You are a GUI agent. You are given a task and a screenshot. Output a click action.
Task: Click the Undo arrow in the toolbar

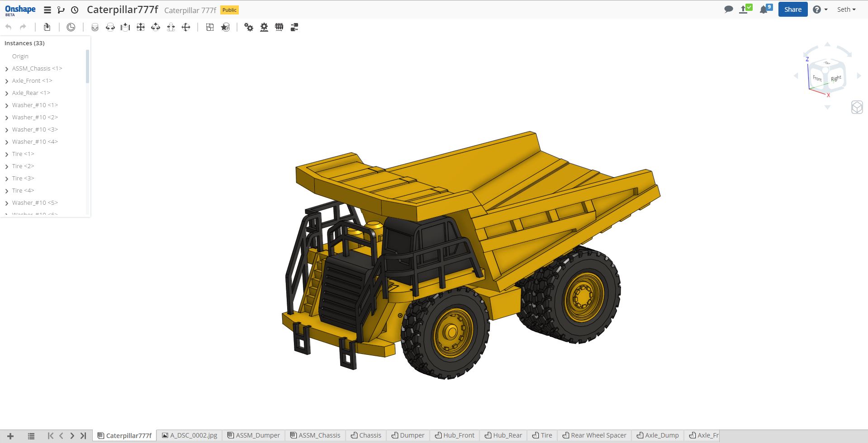click(x=8, y=27)
